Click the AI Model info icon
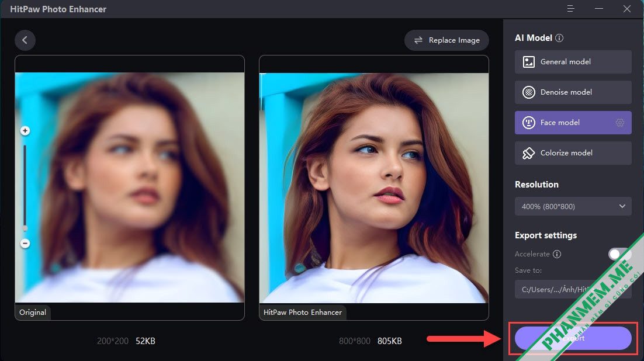This screenshot has height=361, width=644. pyautogui.click(x=559, y=38)
